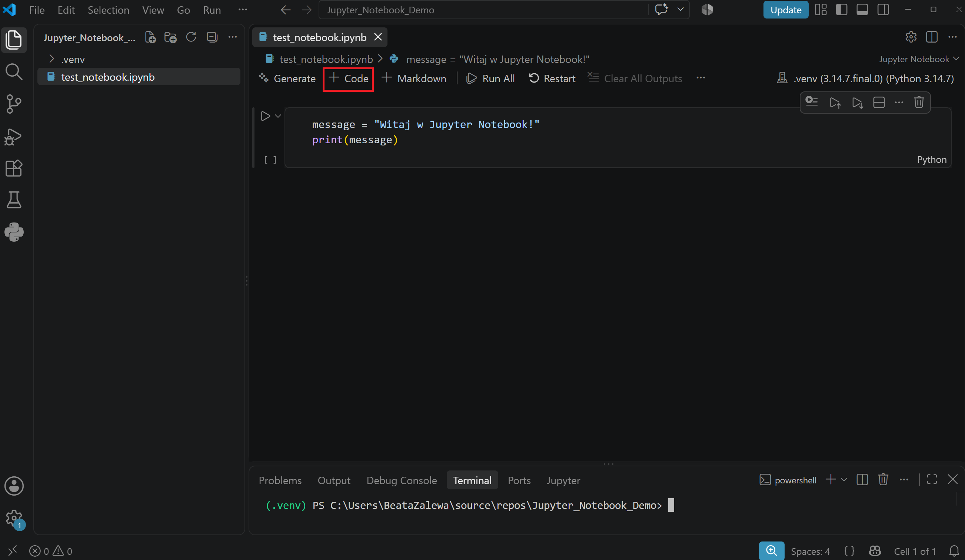Open notifications bell in status bar

click(954, 551)
